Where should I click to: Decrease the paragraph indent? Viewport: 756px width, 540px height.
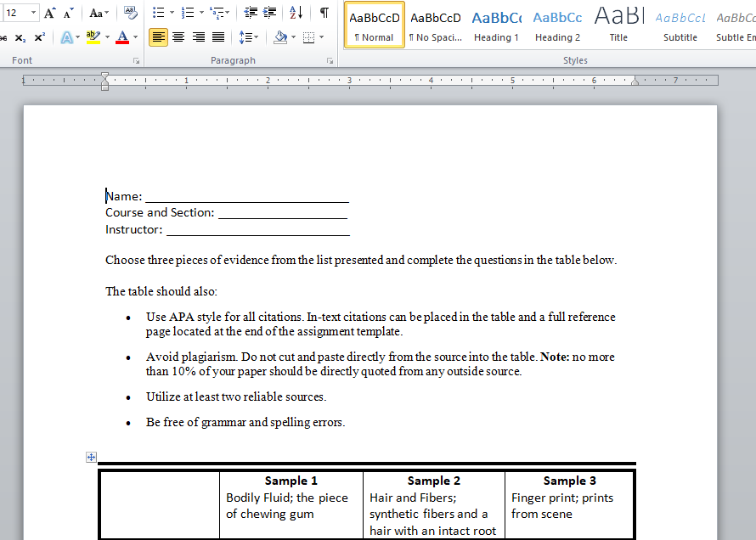[x=251, y=13]
